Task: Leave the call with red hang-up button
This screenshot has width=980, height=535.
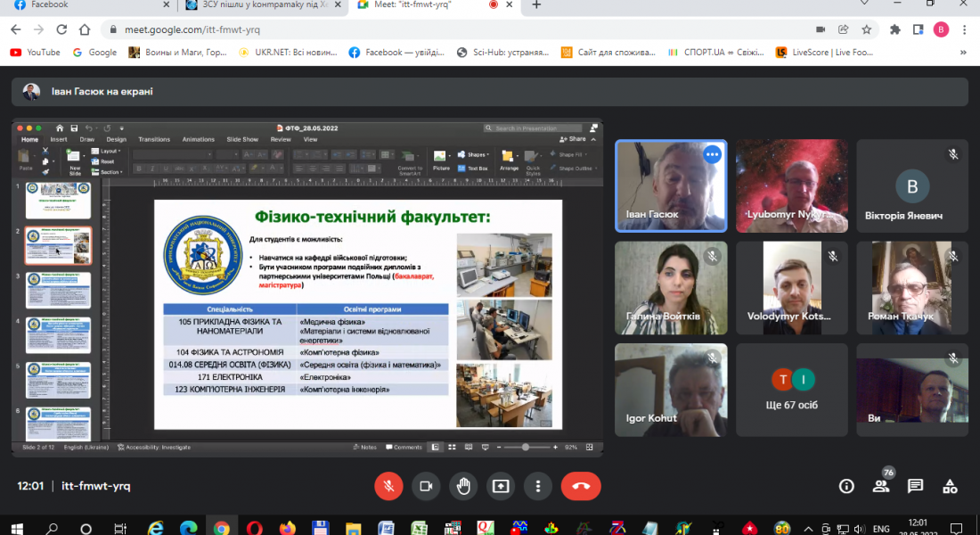Action: click(x=581, y=486)
